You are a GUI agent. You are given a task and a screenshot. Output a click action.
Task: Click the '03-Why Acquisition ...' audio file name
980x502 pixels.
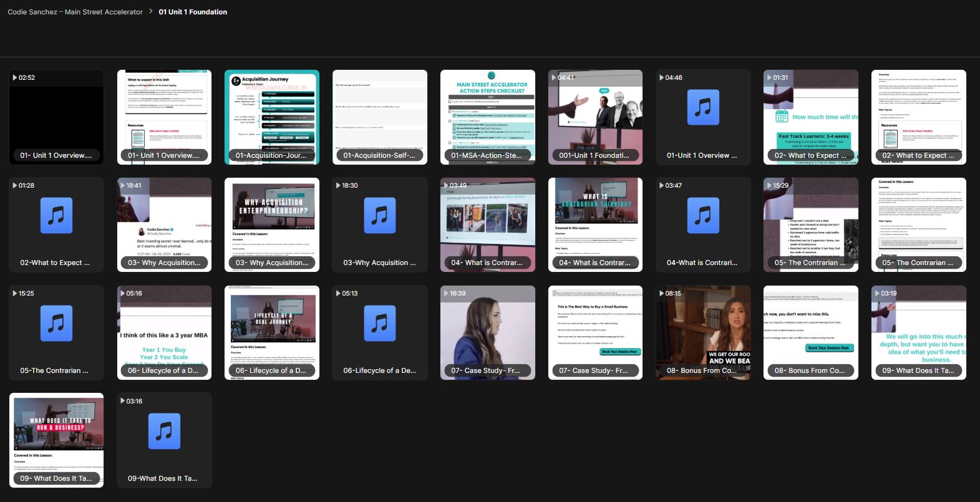[379, 263]
